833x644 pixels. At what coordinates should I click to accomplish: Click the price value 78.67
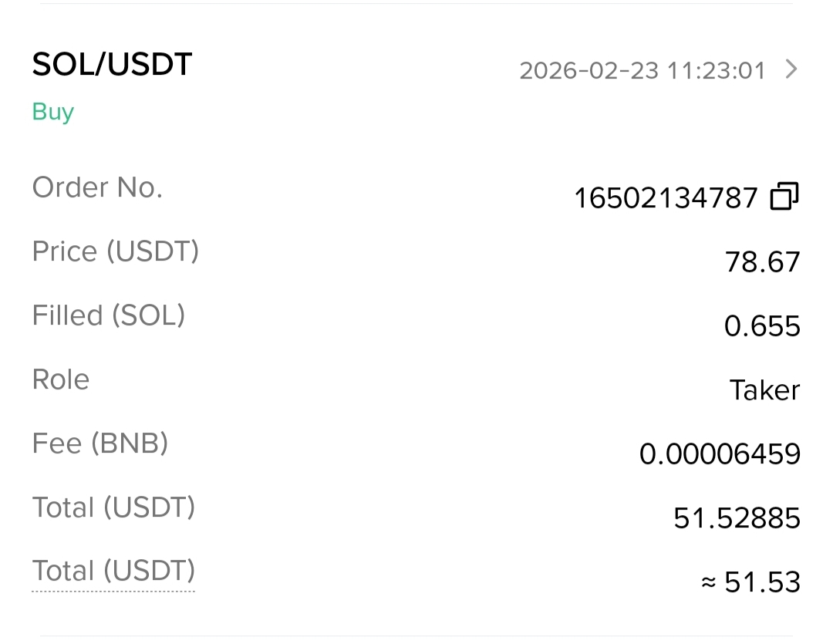pyautogui.click(x=762, y=262)
